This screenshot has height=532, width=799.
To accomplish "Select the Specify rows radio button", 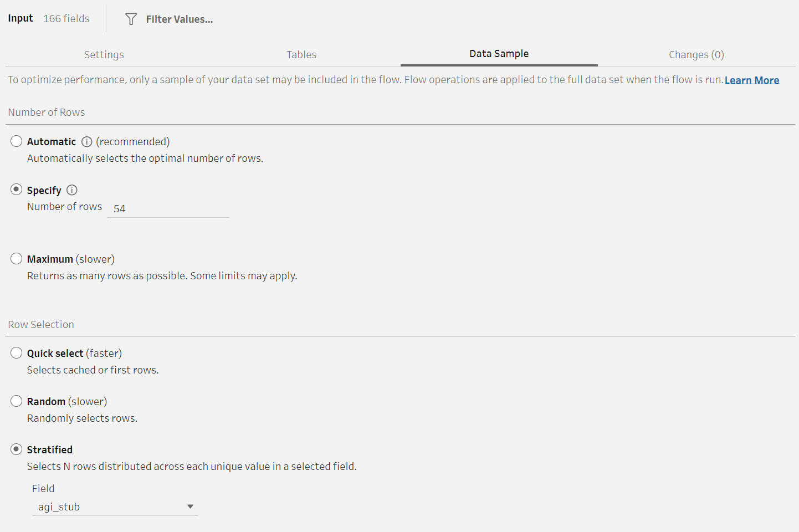I will click(17, 190).
